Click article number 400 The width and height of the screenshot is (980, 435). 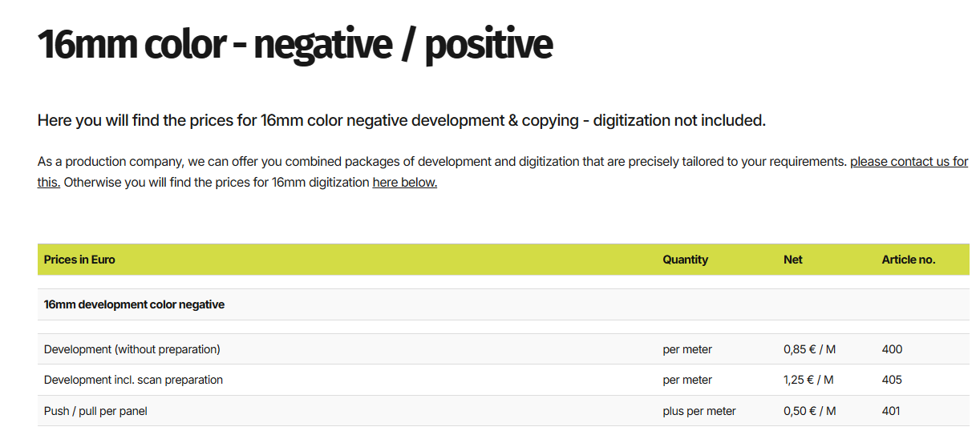tap(891, 349)
